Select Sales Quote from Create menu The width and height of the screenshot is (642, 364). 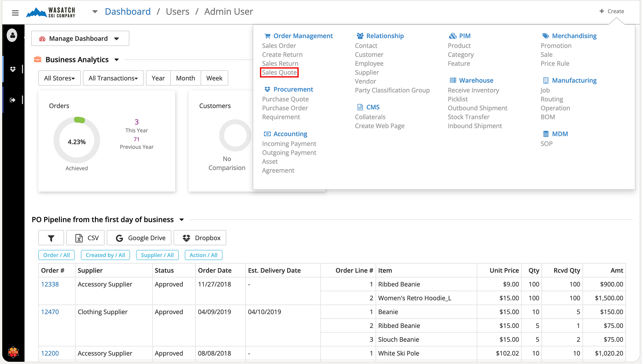pyautogui.click(x=279, y=73)
